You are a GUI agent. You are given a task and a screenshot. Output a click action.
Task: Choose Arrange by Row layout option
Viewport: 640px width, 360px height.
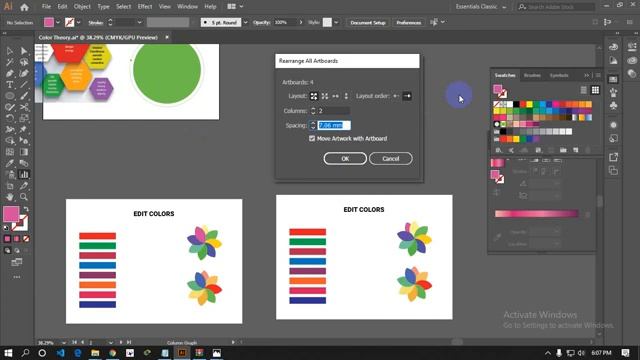[336, 96]
